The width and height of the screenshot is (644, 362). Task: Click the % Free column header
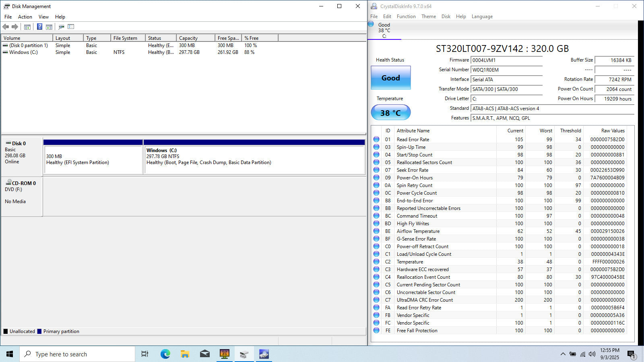click(260, 38)
